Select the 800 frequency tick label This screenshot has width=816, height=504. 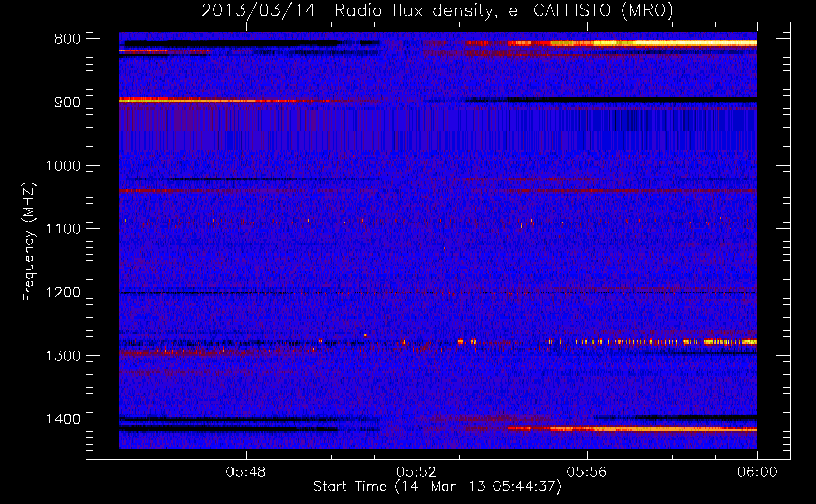[x=68, y=39]
